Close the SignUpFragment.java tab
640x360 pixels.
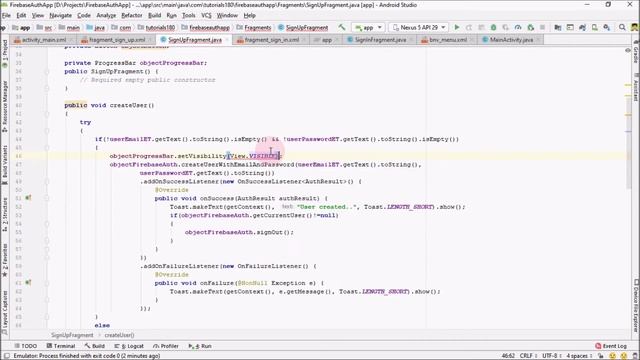point(227,40)
